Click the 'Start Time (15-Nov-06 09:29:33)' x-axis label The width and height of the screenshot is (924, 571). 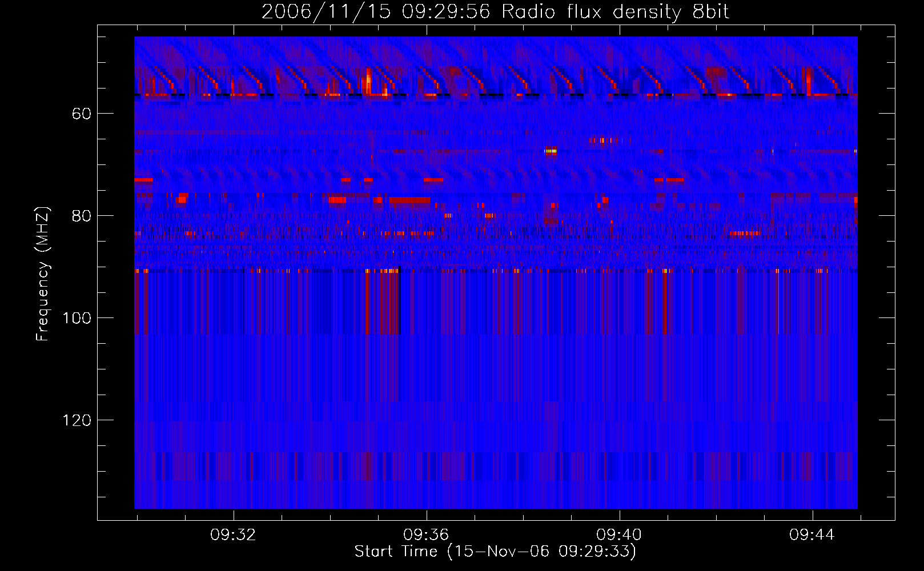(x=495, y=552)
